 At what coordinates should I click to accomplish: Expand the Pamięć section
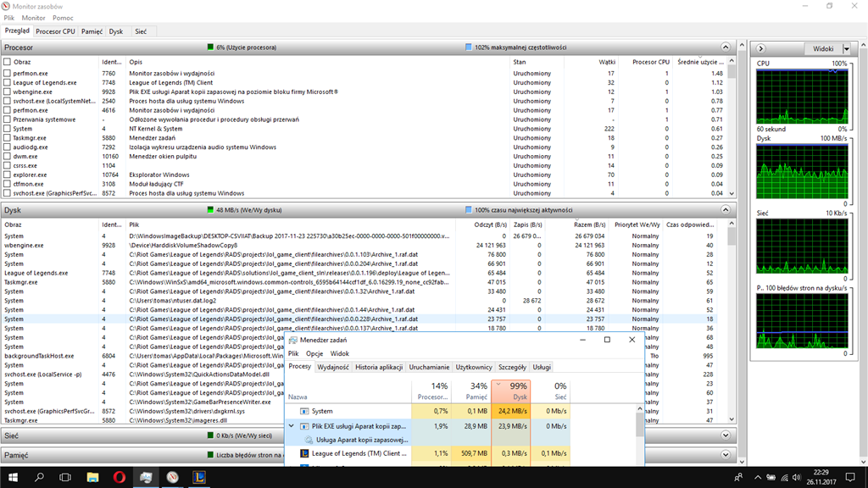[726, 455]
